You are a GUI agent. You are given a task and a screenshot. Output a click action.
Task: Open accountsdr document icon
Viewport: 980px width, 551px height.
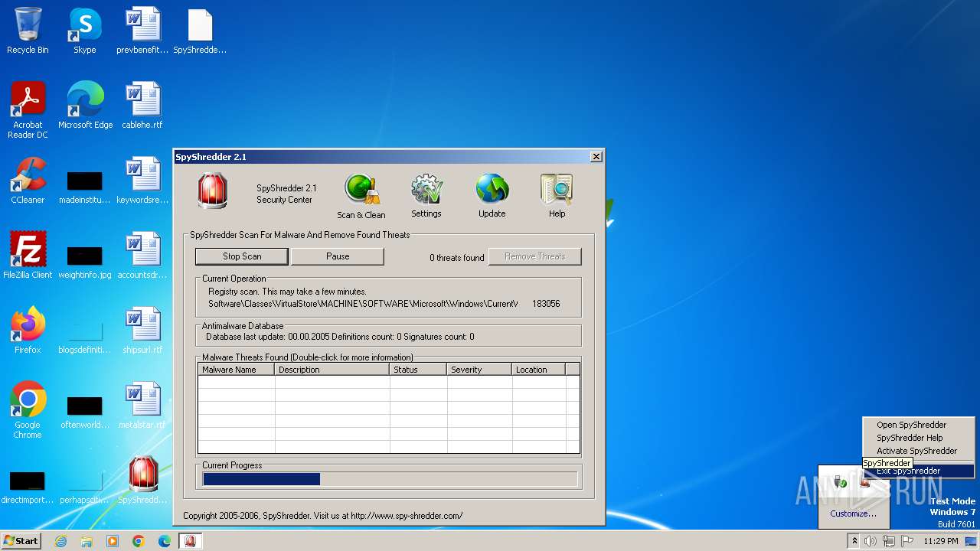pyautogui.click(x=142, y=256)
